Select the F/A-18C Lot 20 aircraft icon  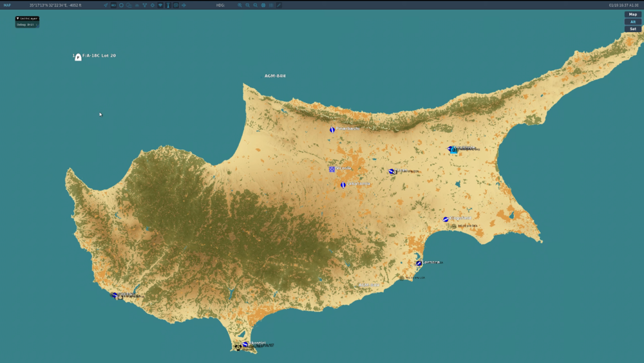[78, 57]
